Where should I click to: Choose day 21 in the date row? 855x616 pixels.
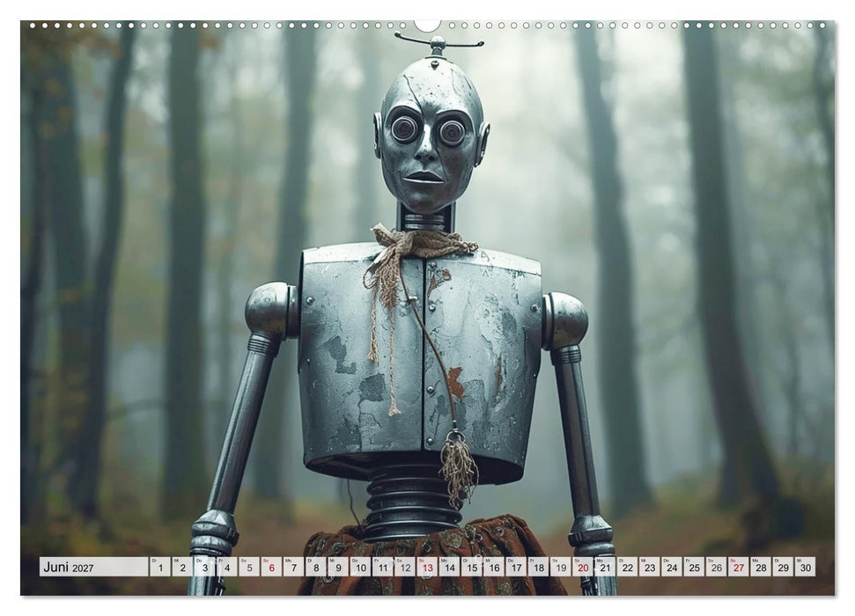606,567
